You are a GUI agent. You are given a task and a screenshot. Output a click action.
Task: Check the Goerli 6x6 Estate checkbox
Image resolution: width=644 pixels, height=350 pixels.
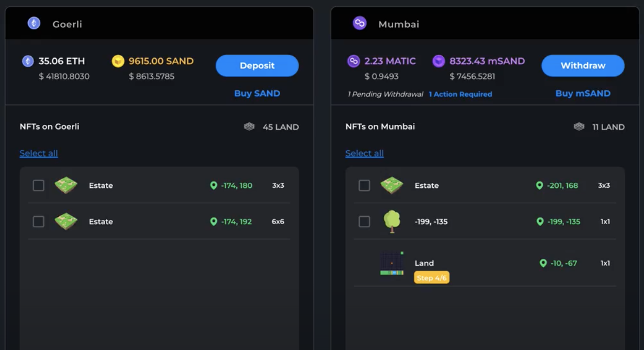pyautogui.click(x=39, y=221)
